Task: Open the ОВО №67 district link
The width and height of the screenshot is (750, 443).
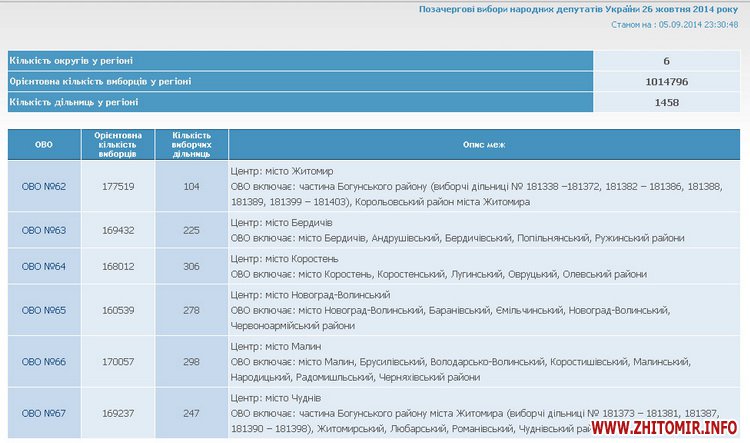Action: click(x=44, y=413)
